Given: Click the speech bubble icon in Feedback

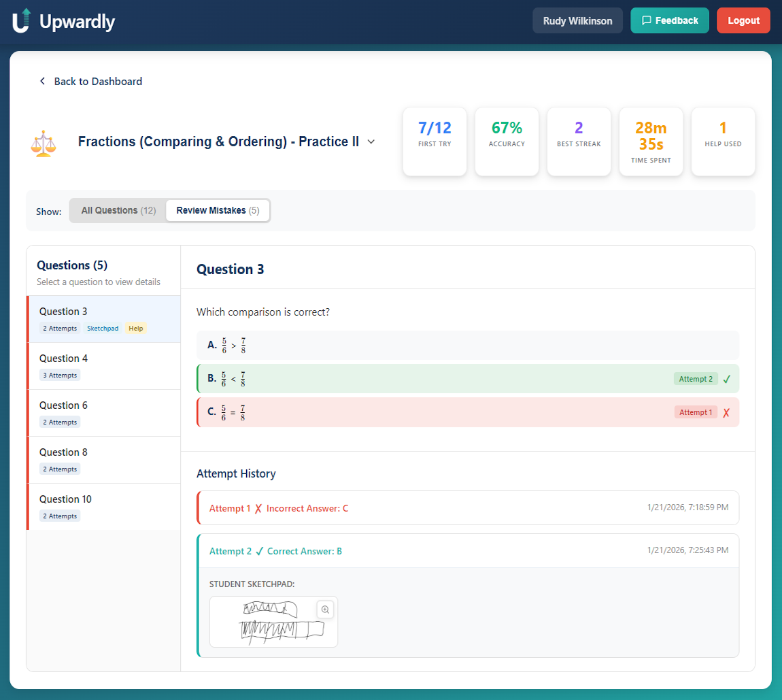Looking at the screenshot, I should click(647, 20).
